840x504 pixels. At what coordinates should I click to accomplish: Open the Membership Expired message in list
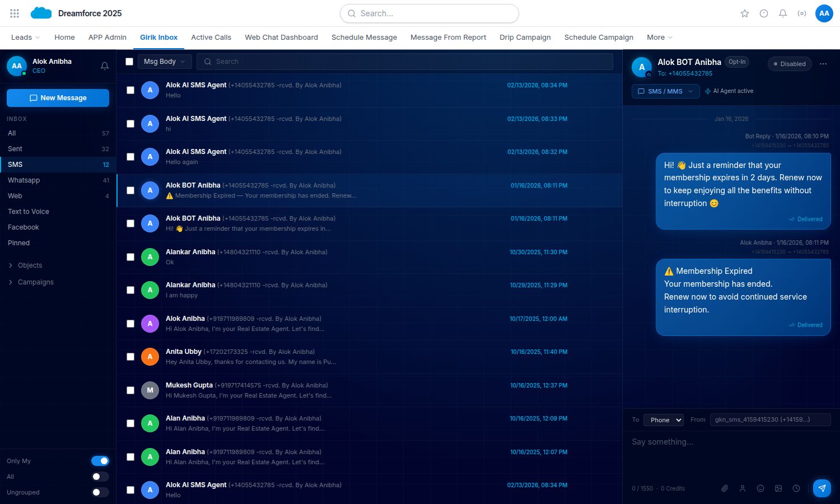pyautogui.click(x=370, y=190)
